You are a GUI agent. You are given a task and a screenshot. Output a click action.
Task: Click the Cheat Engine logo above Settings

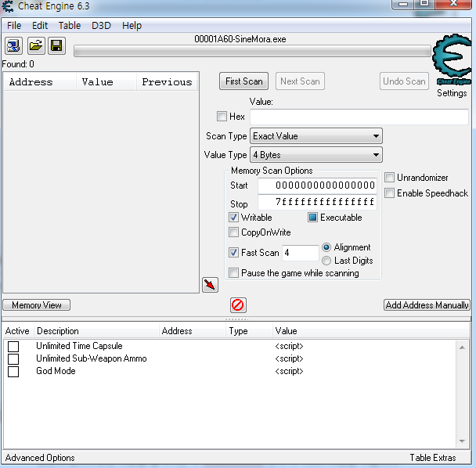(453, 59)
